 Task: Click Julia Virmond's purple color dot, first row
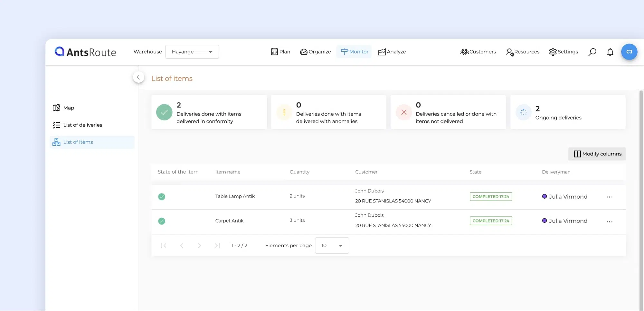pyautogui.click(x=544, y=196)
